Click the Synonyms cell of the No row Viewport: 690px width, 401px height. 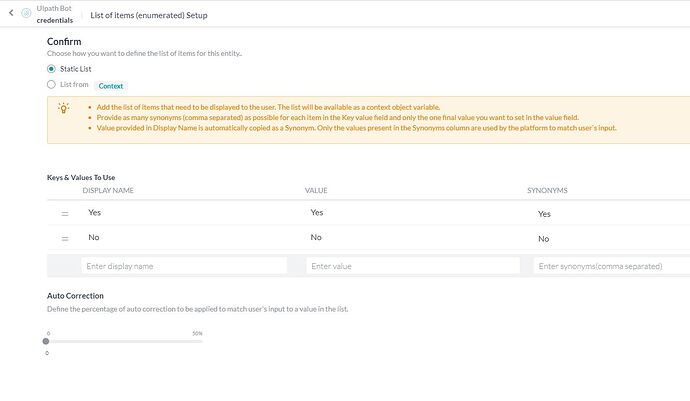[x=543, y=239]
